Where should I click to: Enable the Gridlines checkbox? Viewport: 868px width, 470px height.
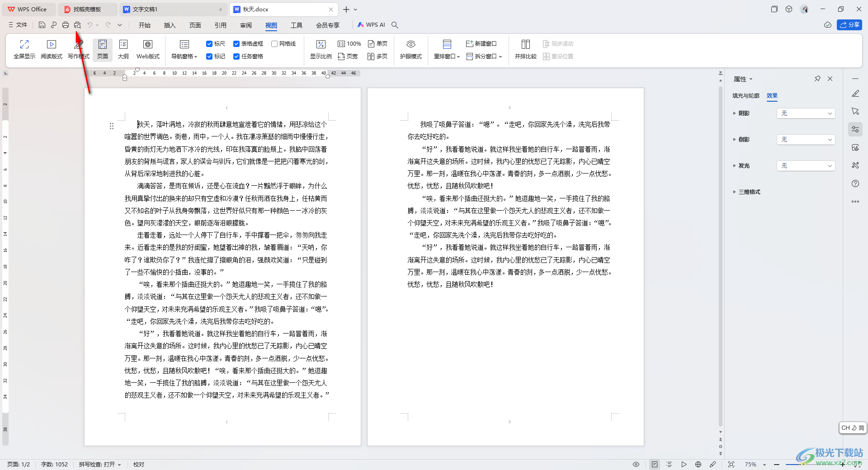coord(274,44)
